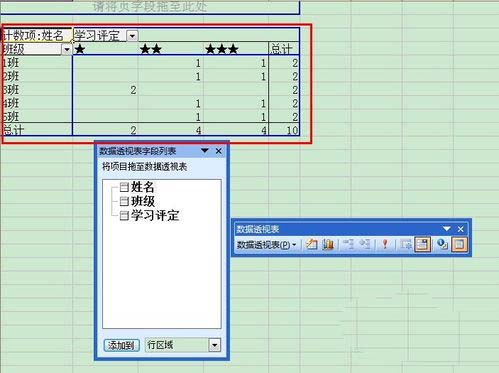Click the 添加到 button
This screenshot has height=373, width=499.
point(121,345)
